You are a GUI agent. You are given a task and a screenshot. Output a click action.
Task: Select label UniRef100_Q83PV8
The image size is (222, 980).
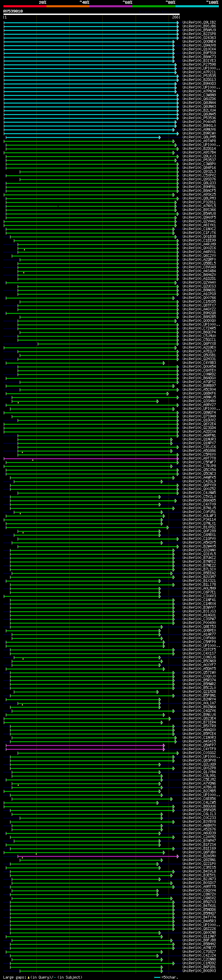[199, 761]
